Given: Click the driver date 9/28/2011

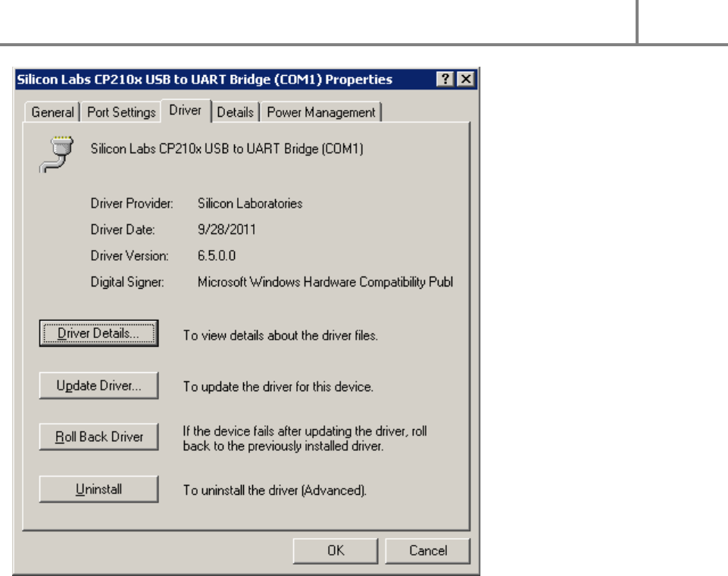Looking at the screenshot, I should 227,230.
